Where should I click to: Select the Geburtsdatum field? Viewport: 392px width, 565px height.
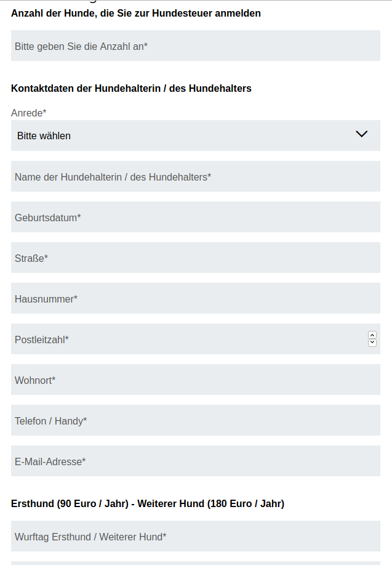point(195,217)
